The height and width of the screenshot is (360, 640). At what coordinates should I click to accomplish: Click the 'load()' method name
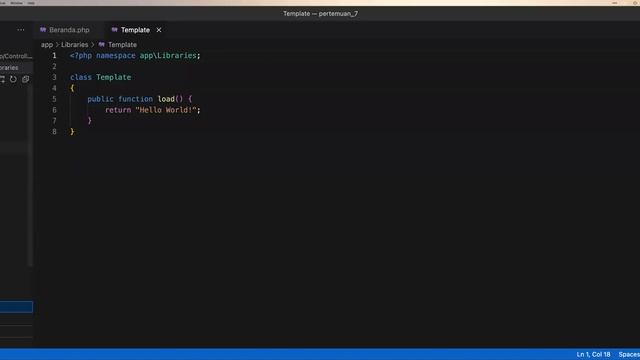tap(170, 99)
